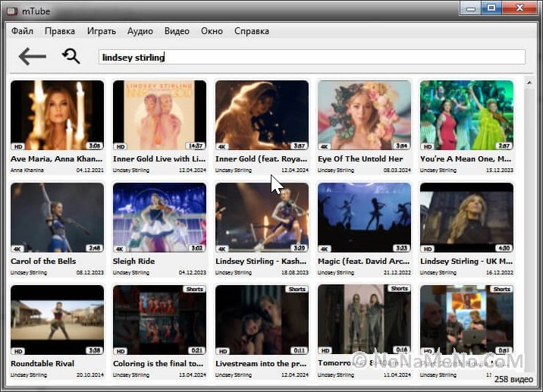The height and width of the screenshot is (392, 543).
Task: Click the Inner Gold Live video title
Action: tap(159, 159)
